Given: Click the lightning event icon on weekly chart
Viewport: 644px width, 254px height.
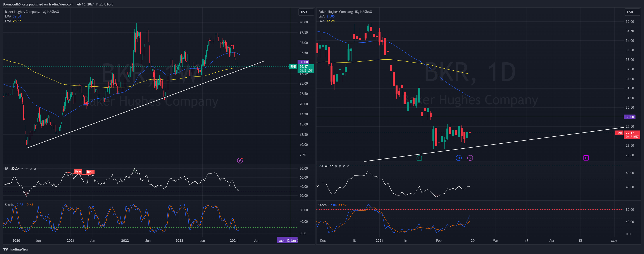Looking at the screenshot, I should 240,160.
